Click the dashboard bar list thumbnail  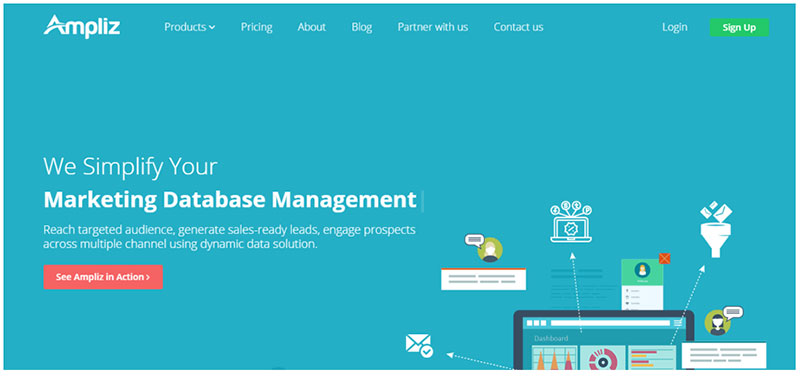point(652,358)
